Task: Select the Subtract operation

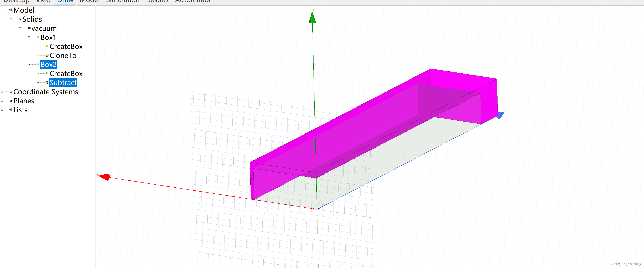Action: coord(63,83)
